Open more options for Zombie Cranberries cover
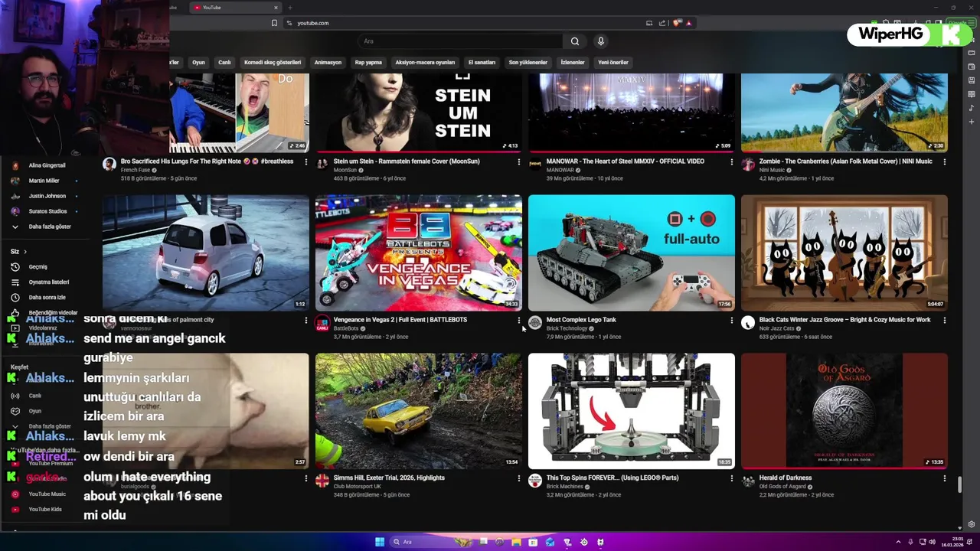 click(944, 161)
